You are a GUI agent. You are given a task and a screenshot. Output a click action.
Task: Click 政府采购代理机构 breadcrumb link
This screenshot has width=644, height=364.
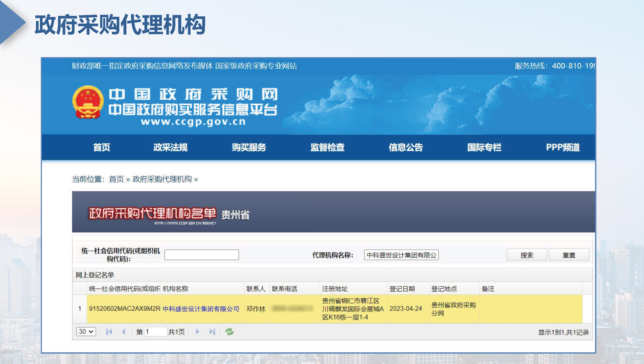(x=162, y=179)
